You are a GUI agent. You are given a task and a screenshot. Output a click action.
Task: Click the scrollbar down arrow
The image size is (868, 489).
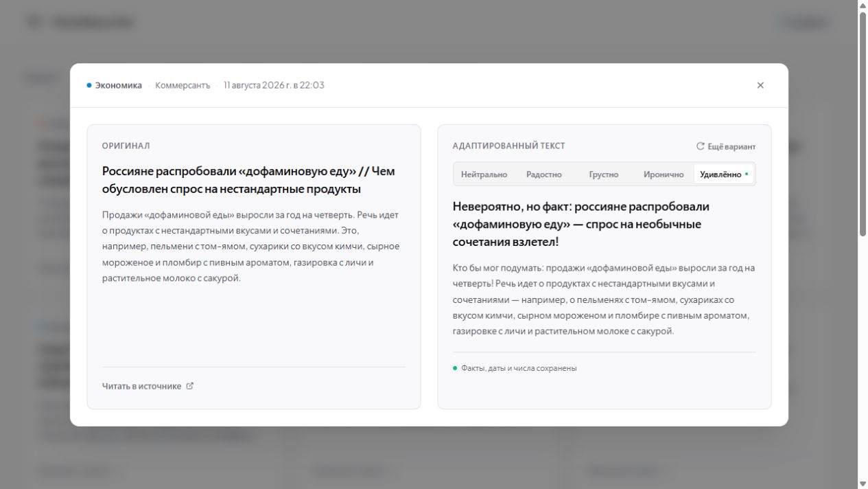pos(863,484)
